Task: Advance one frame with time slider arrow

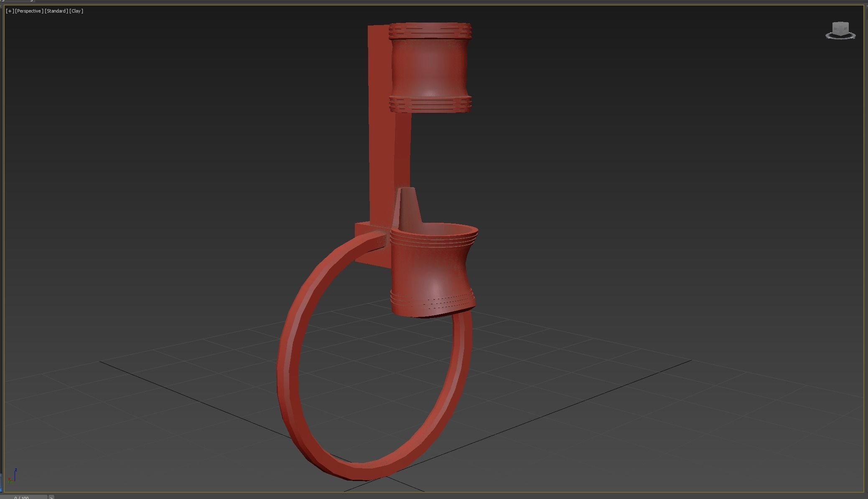Action: click(x=51, y=497)
